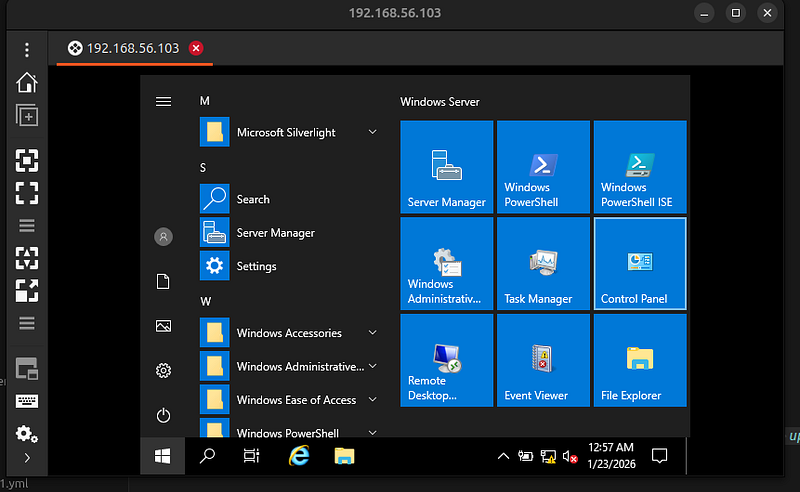800x492 pixels.
Task: Toggle grab all keyboard events icon
Action: [x=27, y=401]
